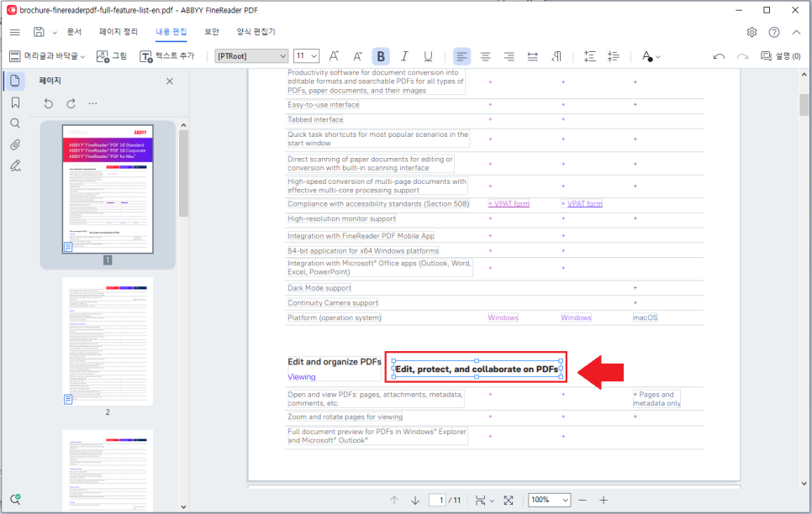Select the Pages panel sidebar icon
812x514 pixels.
[x=15, y=81]
